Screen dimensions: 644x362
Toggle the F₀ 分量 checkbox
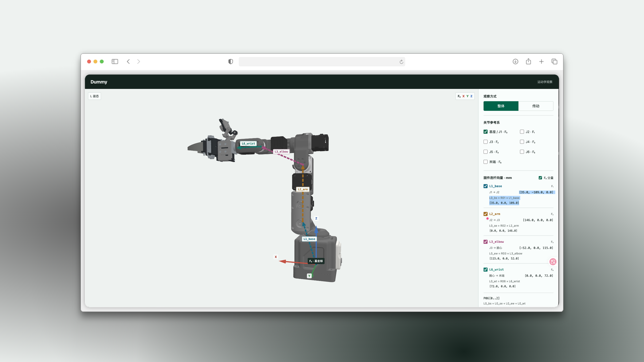(x=540, y=178)
